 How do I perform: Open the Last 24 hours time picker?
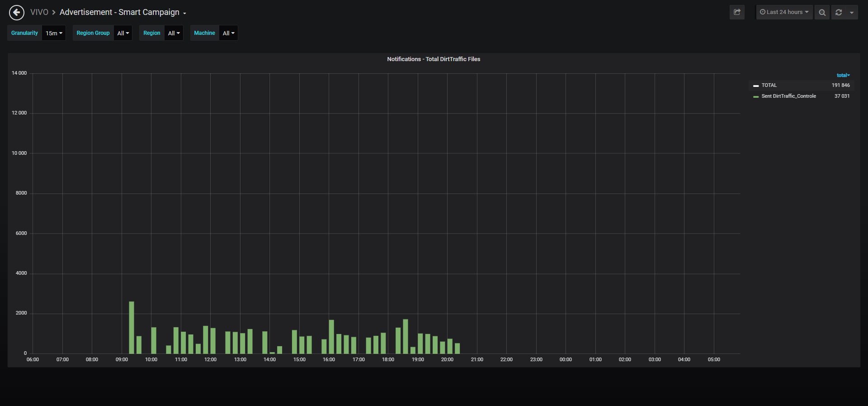(784, 12)
